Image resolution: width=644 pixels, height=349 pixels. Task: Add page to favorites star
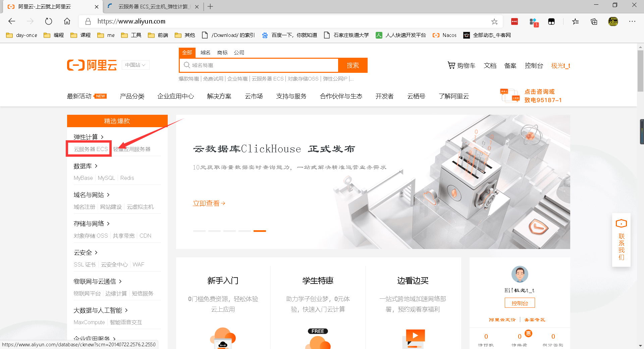point(494,21)
